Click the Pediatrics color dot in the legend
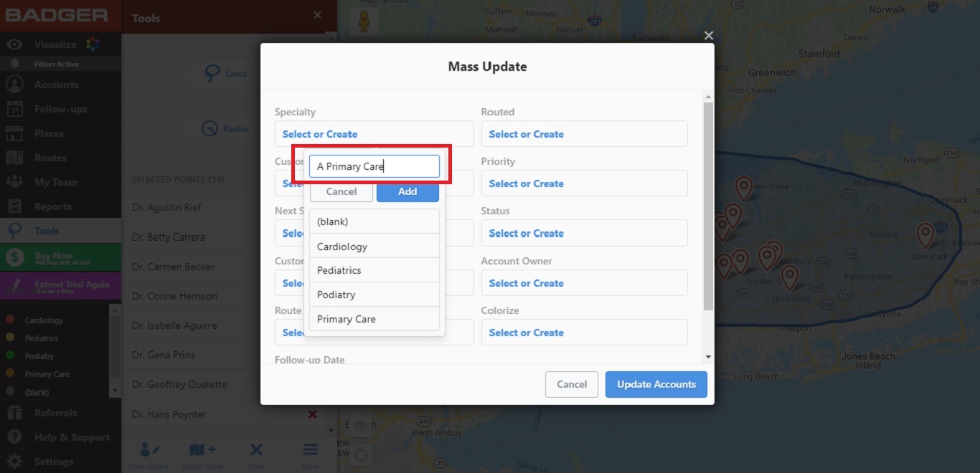980x473 pixels. (11, 338)
